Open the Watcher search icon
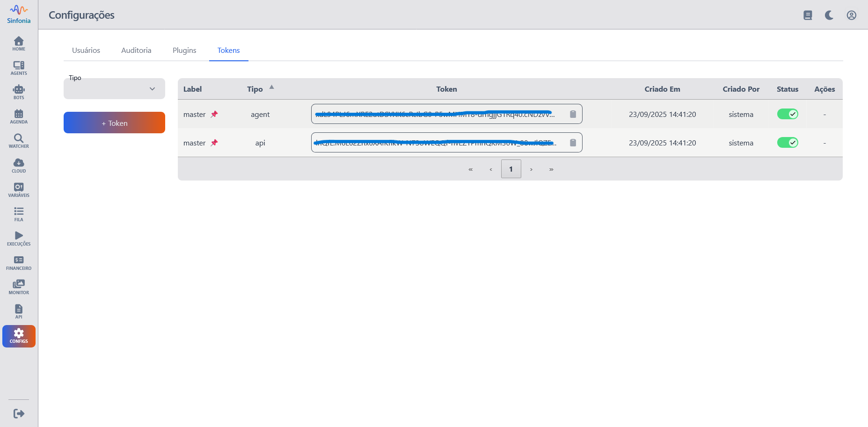The width and height of the screenshot is (868, 427). [19, 141]
